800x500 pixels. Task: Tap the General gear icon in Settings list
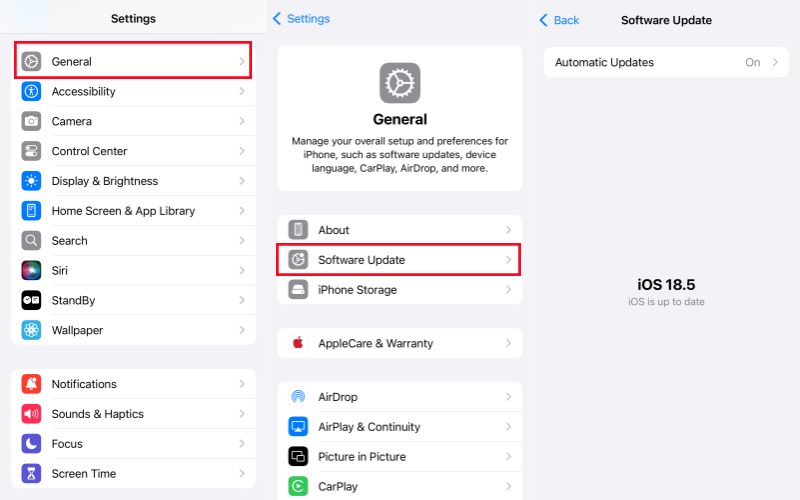(31, 61)
